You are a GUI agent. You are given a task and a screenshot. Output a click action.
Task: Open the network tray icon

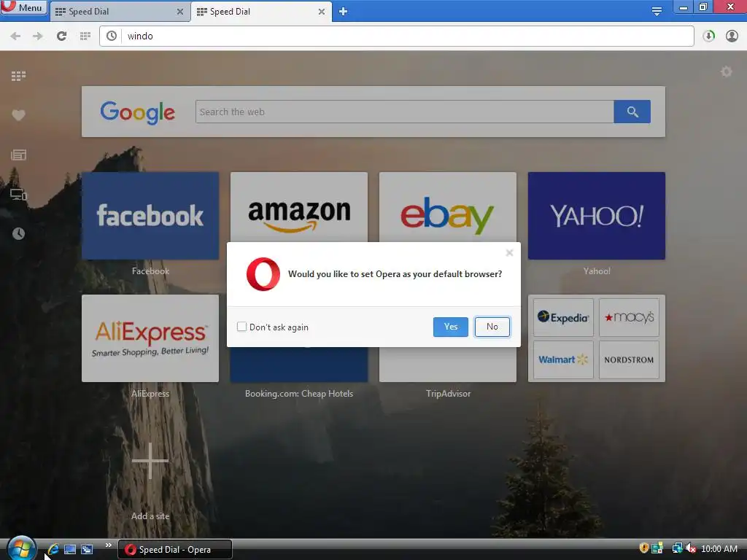[x=677, y=548]
